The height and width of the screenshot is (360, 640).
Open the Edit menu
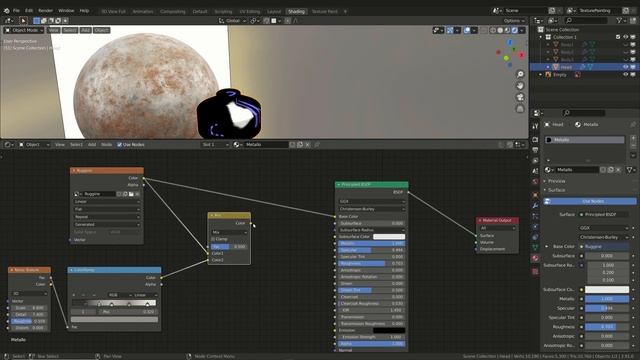(x=29, y=11)
